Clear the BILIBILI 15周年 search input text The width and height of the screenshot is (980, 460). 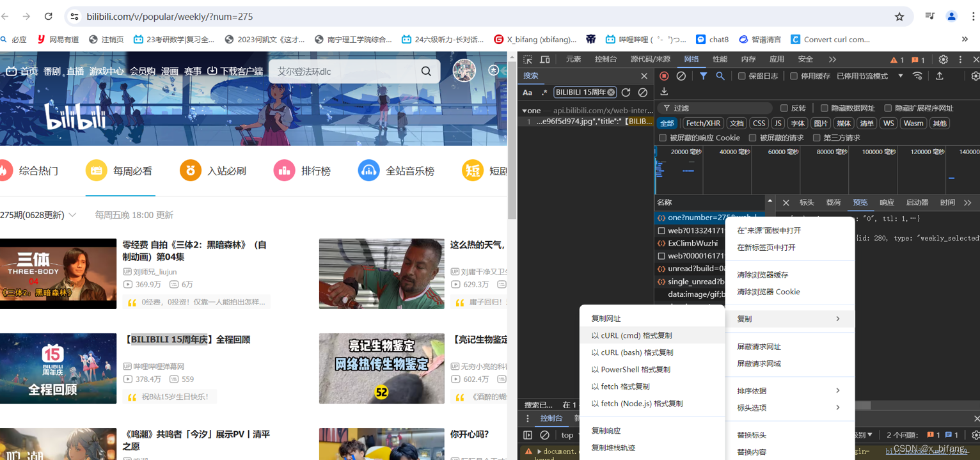pos(611,93)
